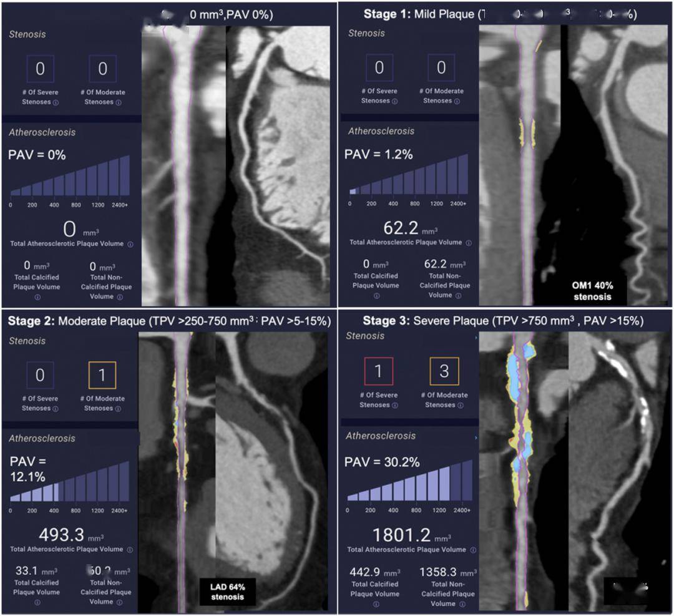Click the PAV 30.2% plaque volume bar scale
The width and height of the screenshot is (674, 616).
(x=408, y=479)
